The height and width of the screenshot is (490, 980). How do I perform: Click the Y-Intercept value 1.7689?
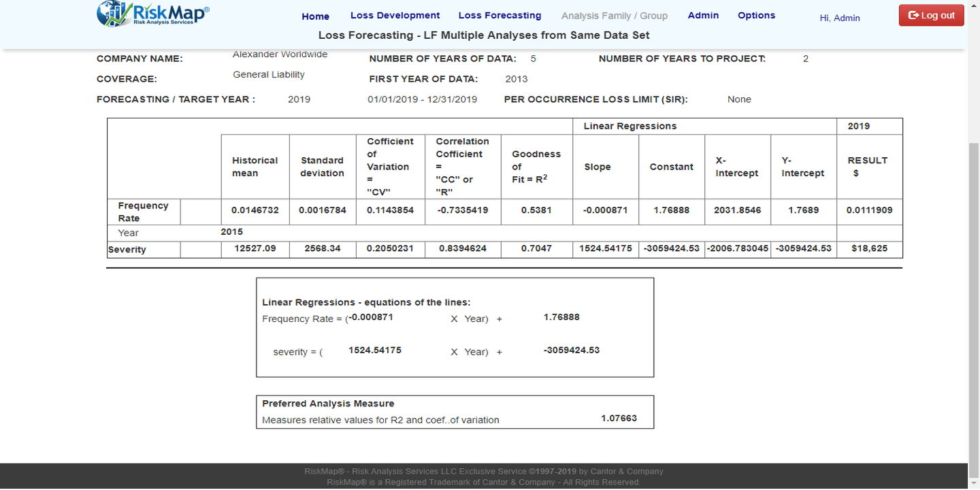click(x=804, y=210)
